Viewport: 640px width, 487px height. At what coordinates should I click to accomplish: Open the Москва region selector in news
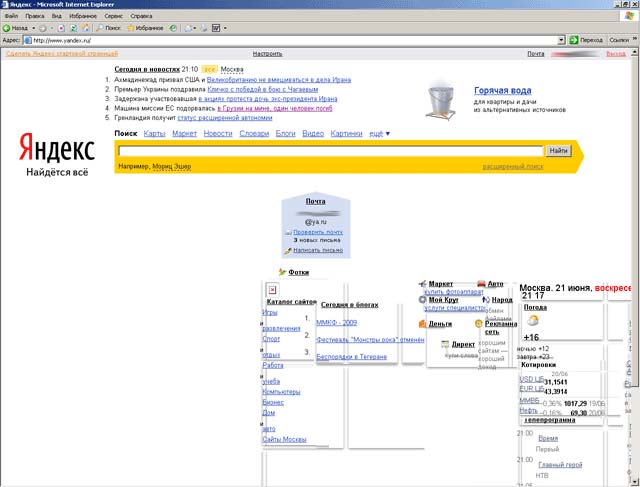point(232,69)
